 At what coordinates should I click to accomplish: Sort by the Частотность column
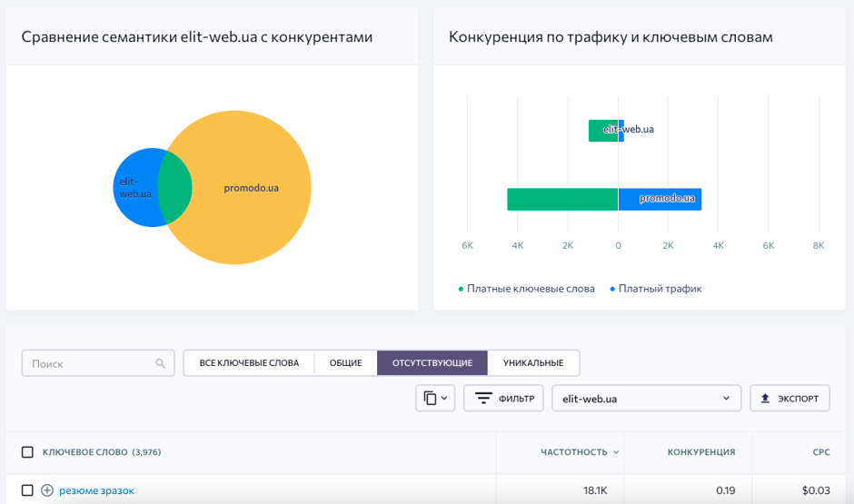tap(580, 451)
